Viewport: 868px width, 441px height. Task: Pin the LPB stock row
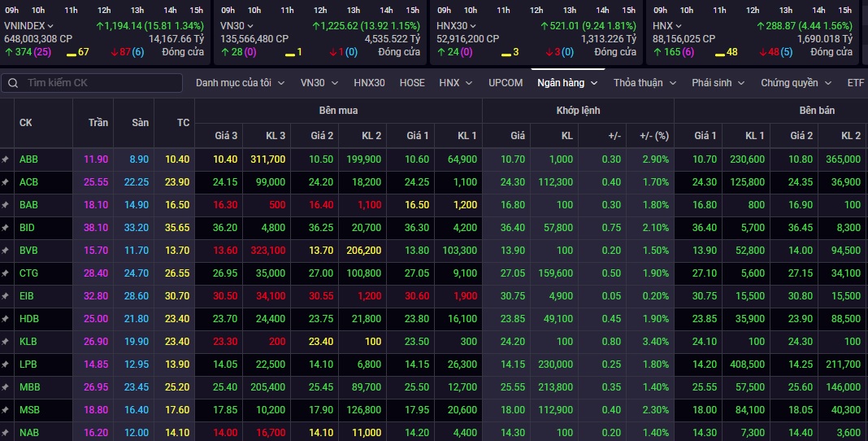pos(5,365)
